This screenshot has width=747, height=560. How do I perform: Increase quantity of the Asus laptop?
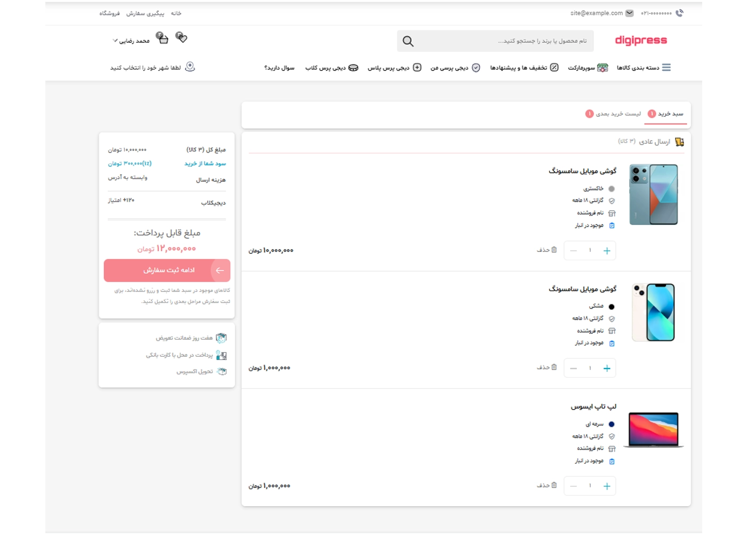pyautogui.click(x=607, y=486)
